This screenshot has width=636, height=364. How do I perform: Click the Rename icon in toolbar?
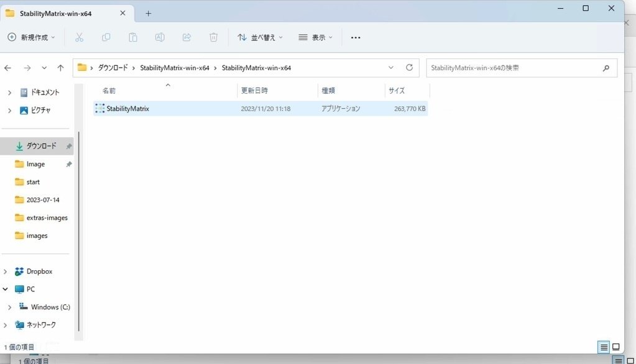[x=160, y=37]
